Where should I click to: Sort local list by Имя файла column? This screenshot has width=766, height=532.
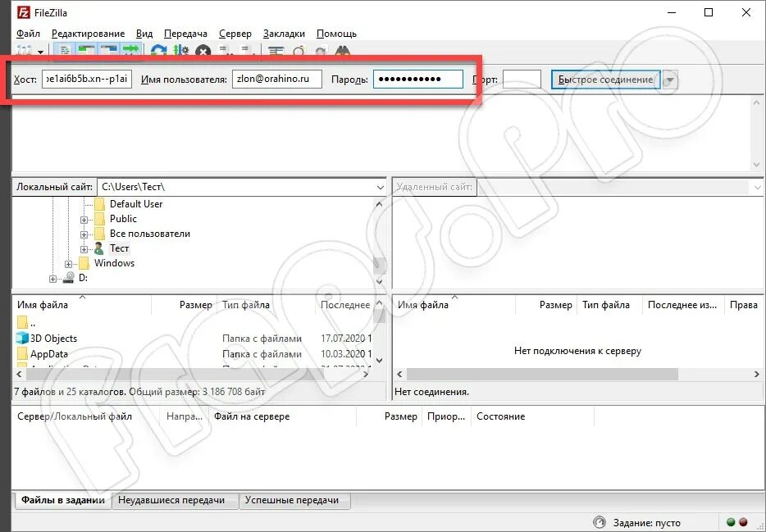(x=82, y=305)
